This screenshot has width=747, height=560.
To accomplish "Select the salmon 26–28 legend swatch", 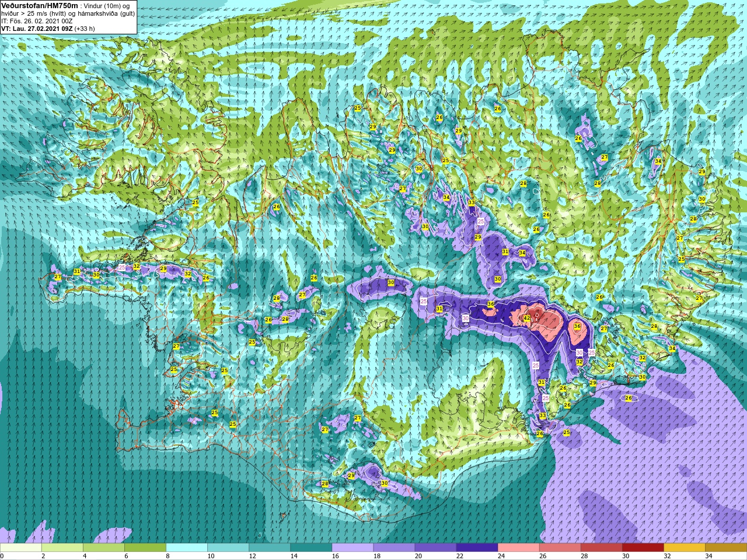I will click(x=560, y=548).
